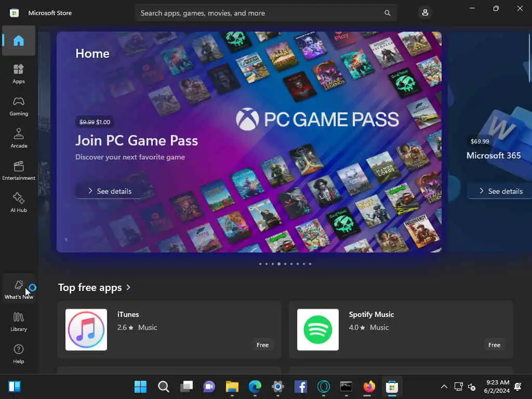Screen dimensions: 532x399
Task: Launch Microsoft Edge from taskbar
Action: click(255, 387)
